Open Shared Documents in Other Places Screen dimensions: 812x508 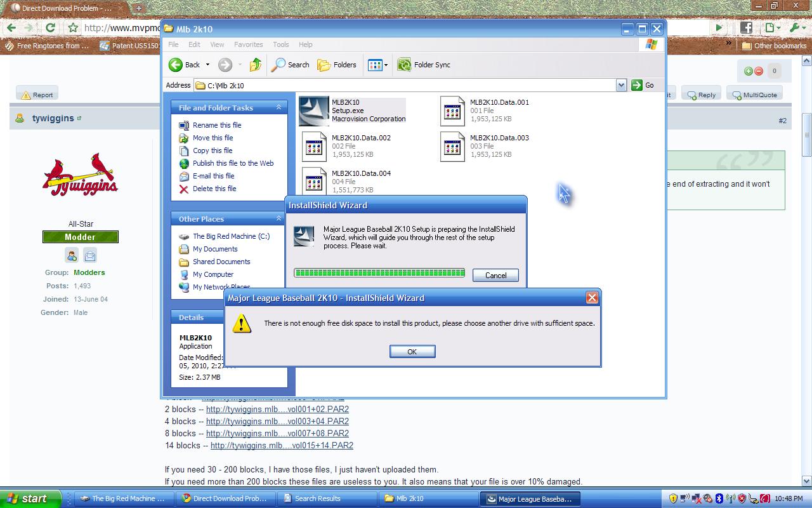point(221,262)
